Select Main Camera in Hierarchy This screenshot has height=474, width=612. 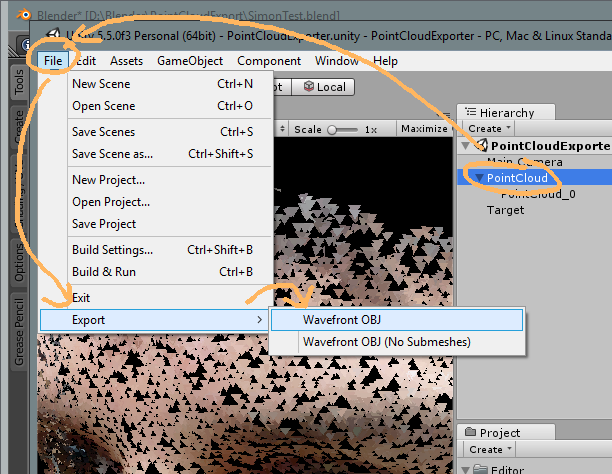pyautogui.click(x=525, y=162)
